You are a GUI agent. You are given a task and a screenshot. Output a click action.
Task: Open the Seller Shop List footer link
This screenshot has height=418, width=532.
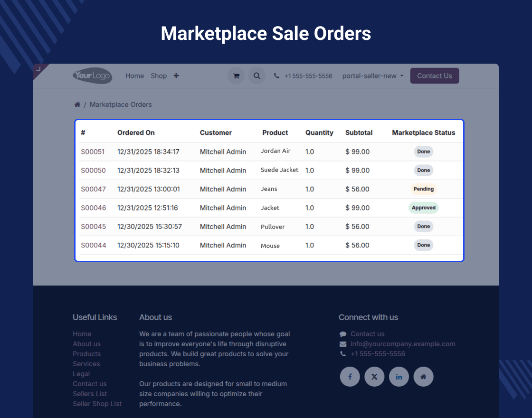tap(97, 404)
